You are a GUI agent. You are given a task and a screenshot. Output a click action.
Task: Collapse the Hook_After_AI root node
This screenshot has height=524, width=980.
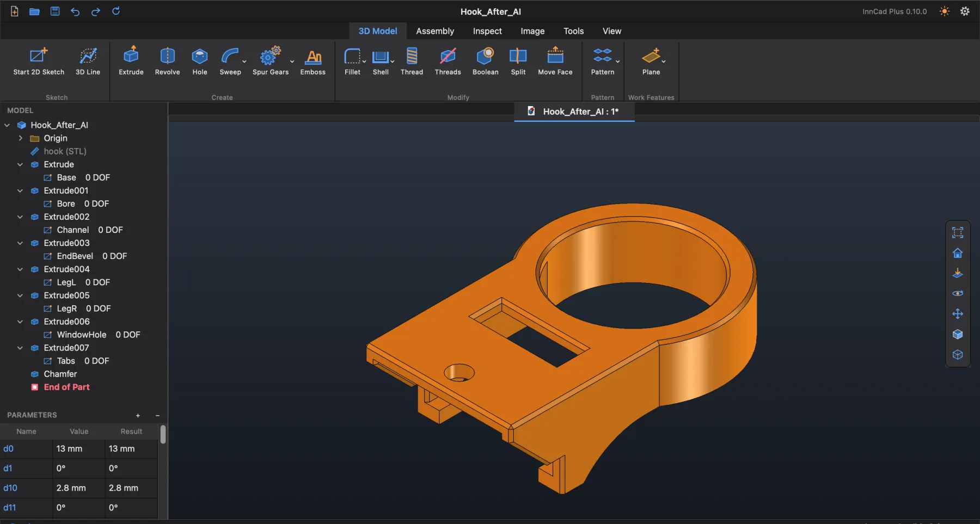point(7,125)
